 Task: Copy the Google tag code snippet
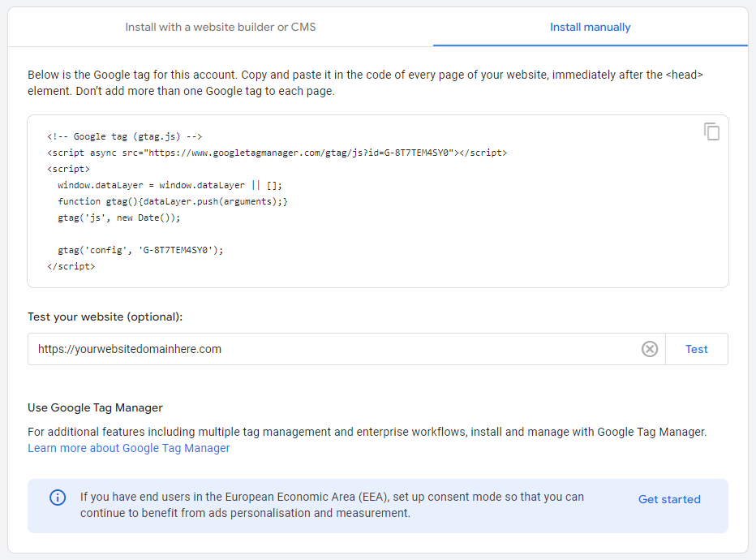coord(711,131)
